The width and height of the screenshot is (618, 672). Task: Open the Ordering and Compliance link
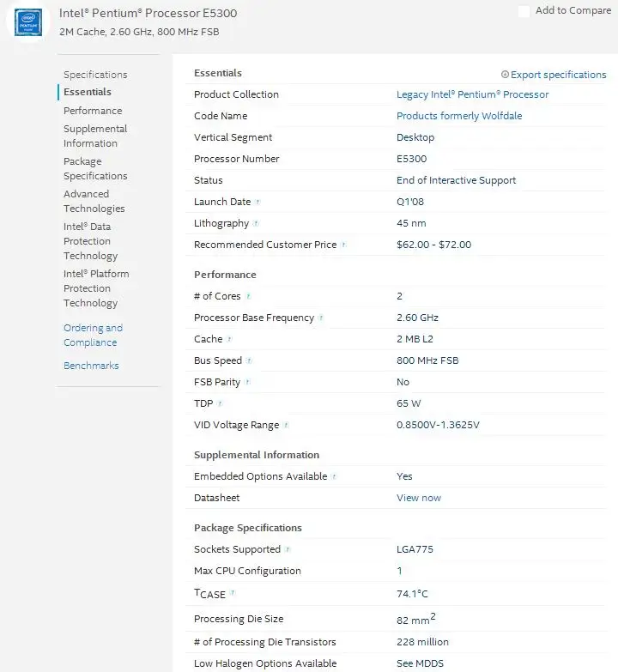coord(93,335)
